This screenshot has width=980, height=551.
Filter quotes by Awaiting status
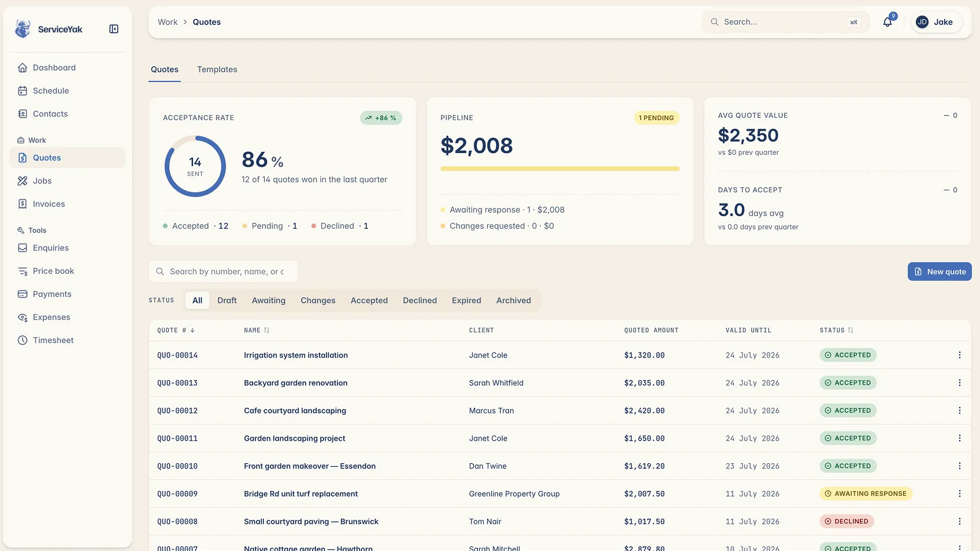point(269,300)
